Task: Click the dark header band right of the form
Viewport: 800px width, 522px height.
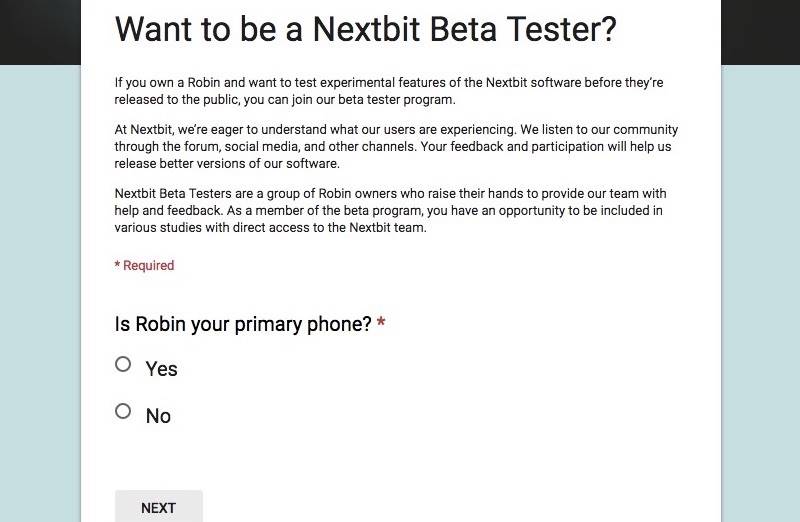Action: click(760, 30)
